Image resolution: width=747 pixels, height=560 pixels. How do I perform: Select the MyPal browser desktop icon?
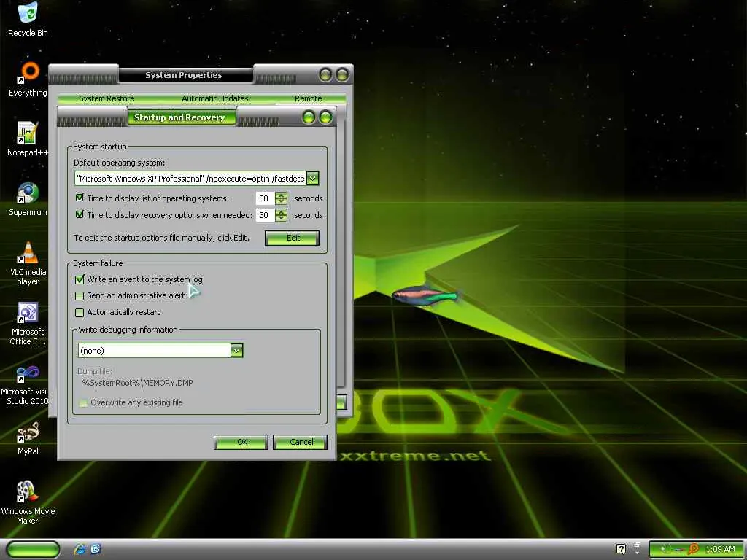pyautogui.click(x=28, y=438)
